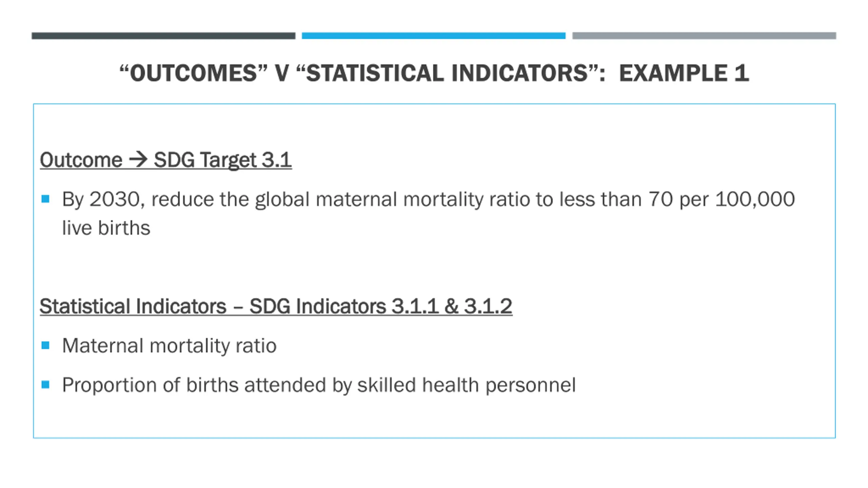Select the bright blue accent bar
This screenshot has width=868, height=488.
(x=434, y=36)
